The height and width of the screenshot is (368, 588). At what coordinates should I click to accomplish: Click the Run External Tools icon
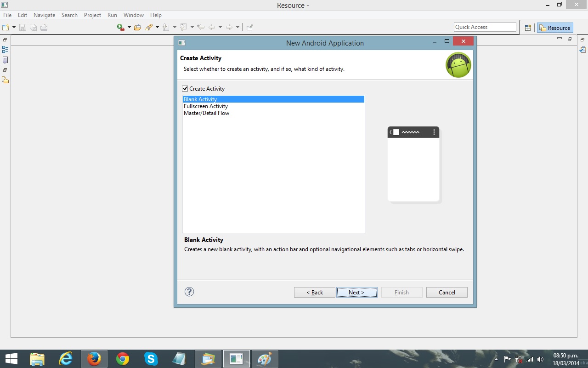coord(121,27)
